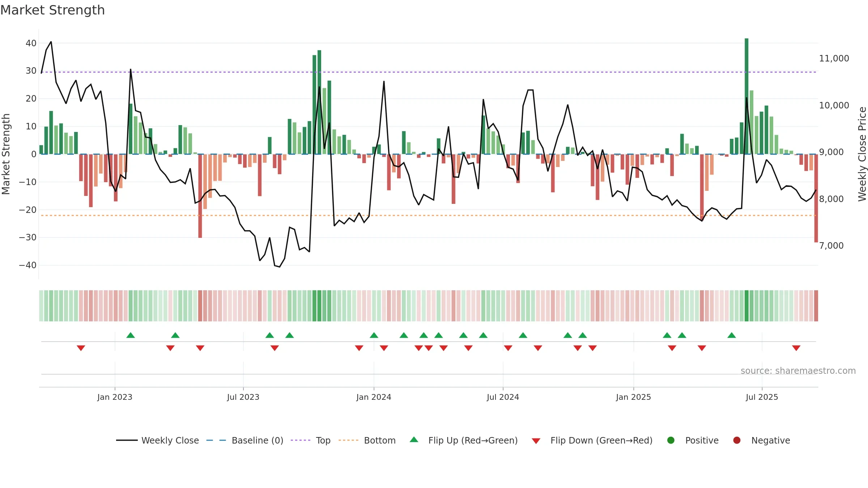
Task: Click the Jan 2023 axis label
Action: coord(115,397)
